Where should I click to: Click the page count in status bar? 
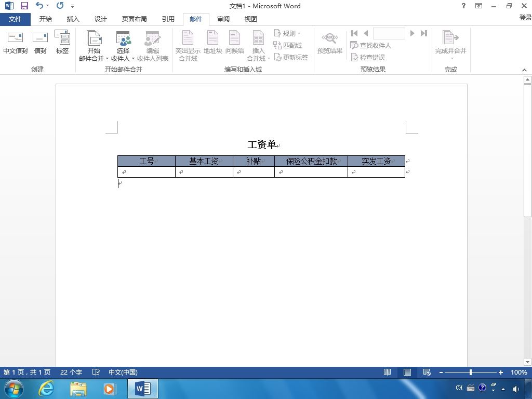27,372
